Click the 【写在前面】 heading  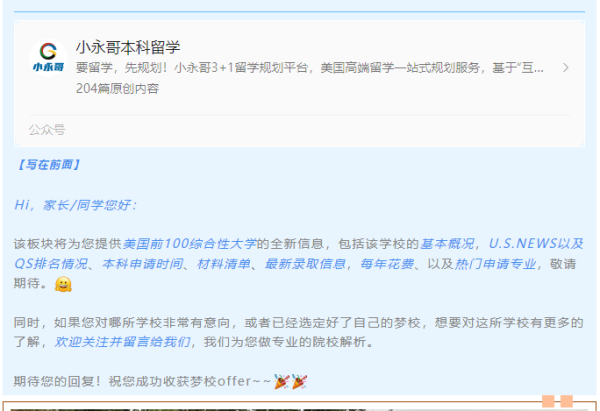[x=48, y=165]
